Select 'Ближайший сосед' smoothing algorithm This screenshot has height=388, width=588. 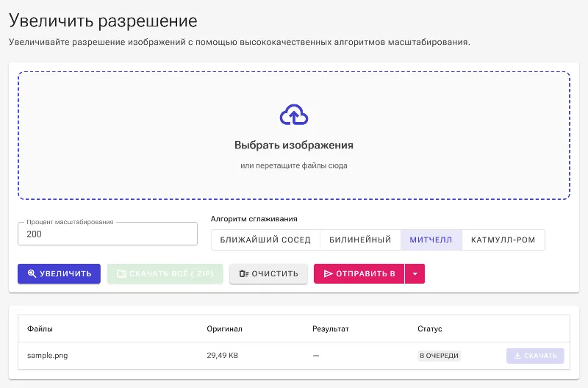click(x=265, y=240)
